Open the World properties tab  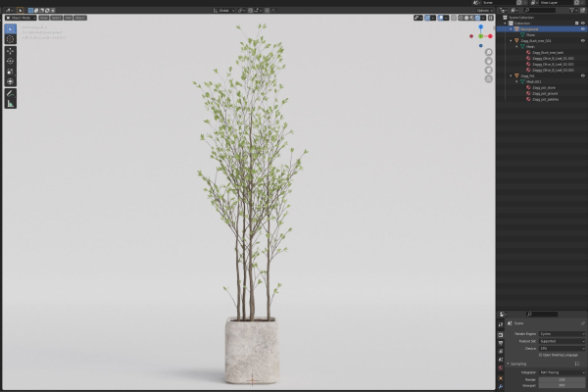coord(501,367)
